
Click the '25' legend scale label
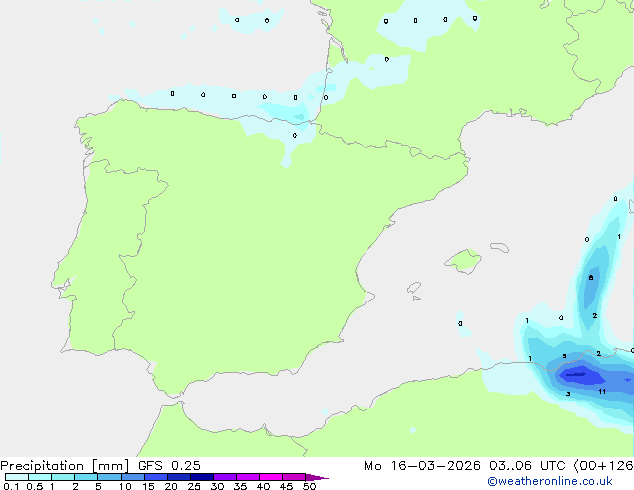click(194, 486)
